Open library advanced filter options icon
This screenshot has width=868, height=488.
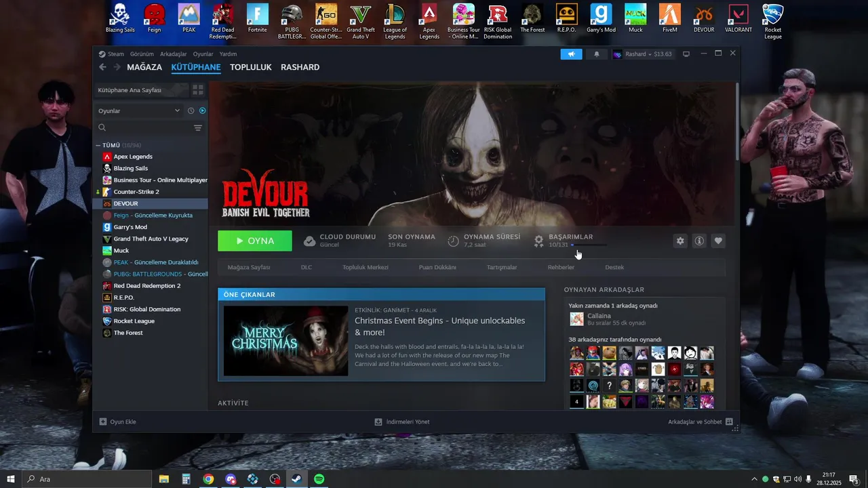pos(198,127)
